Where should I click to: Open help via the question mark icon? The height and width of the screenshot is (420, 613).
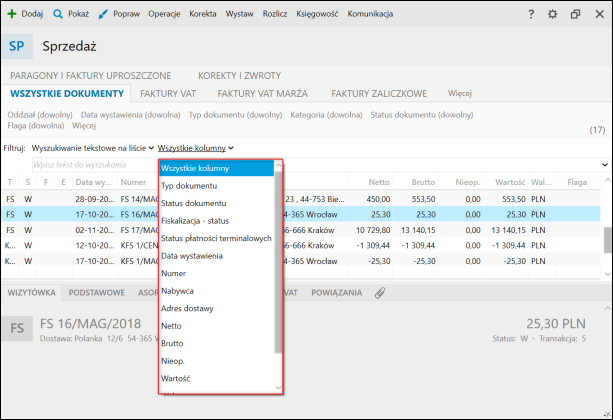[531, 15]
